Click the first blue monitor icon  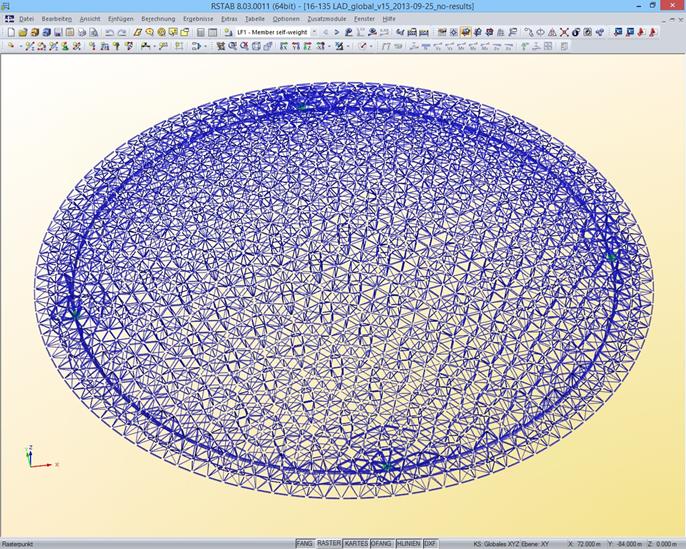(x=618, y=32)
